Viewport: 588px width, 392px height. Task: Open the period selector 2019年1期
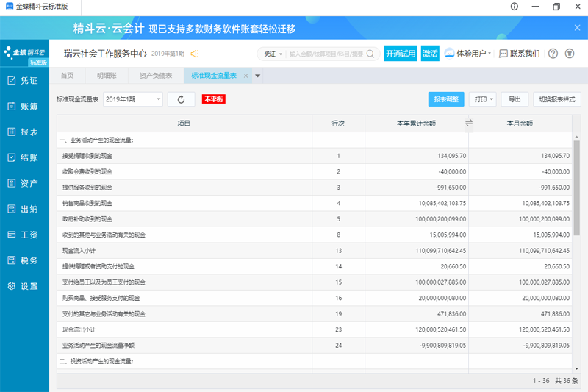tap(133, 99)
